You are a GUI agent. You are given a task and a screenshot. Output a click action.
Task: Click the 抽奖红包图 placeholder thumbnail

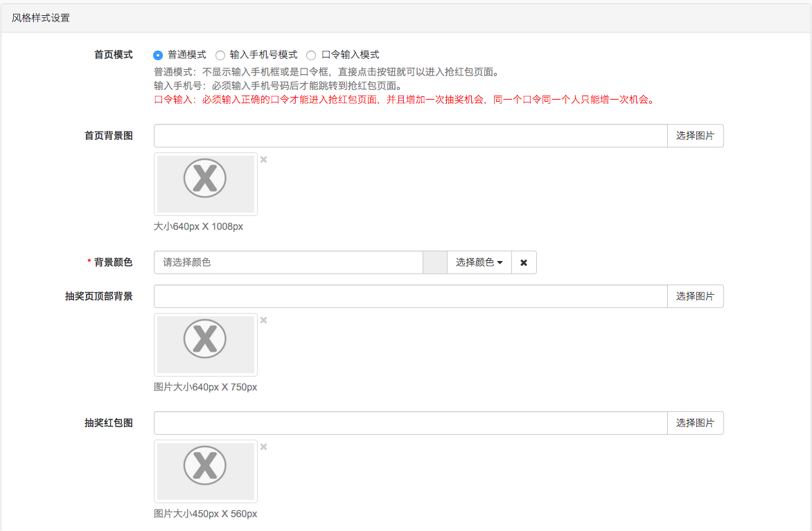click(x=206, y=471)
